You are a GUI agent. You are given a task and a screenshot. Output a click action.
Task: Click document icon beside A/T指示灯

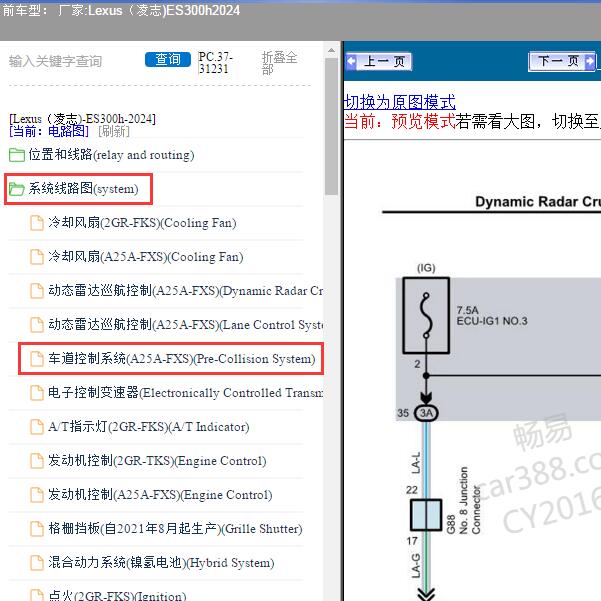(37, 427)
